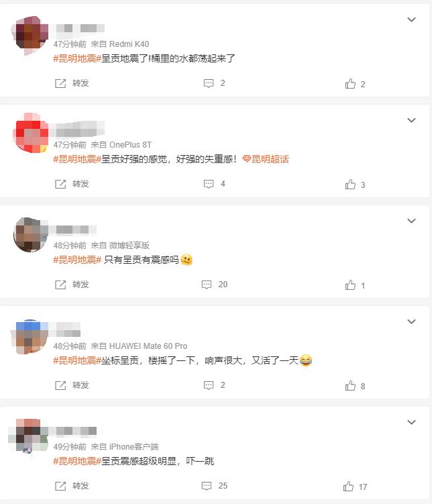Open profile avatar of the first poster
Image resolution: width=432 pixels, height=504 pixels.
(31, 35)
